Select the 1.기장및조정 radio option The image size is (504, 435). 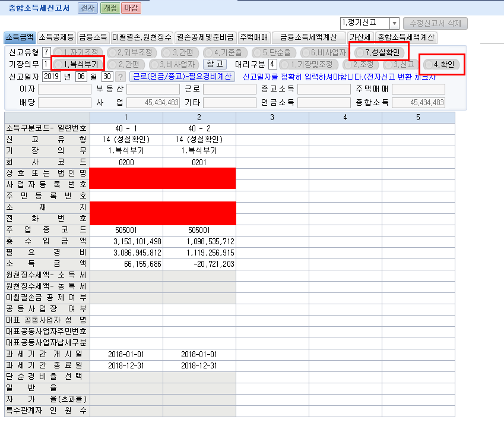point(309,64)
